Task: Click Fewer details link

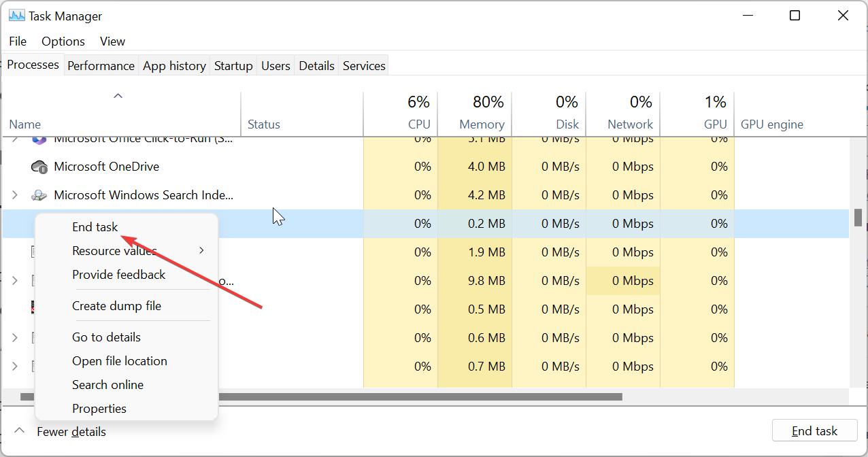Action: click(71, 432)
